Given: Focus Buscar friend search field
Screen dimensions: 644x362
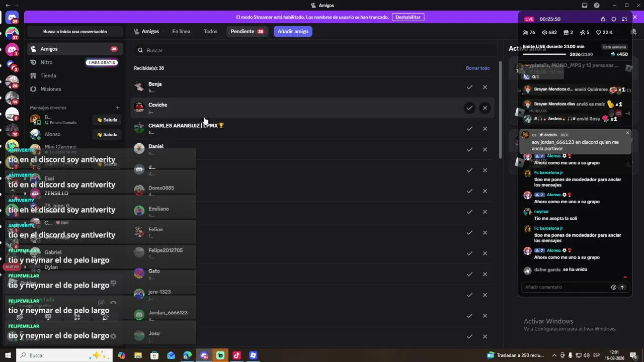Looking at the screenshot, I should coord(314,50).
